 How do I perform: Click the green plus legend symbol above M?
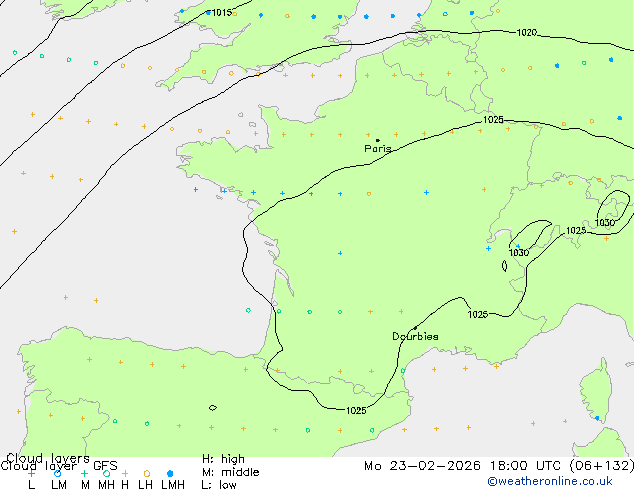coord(84,473)
